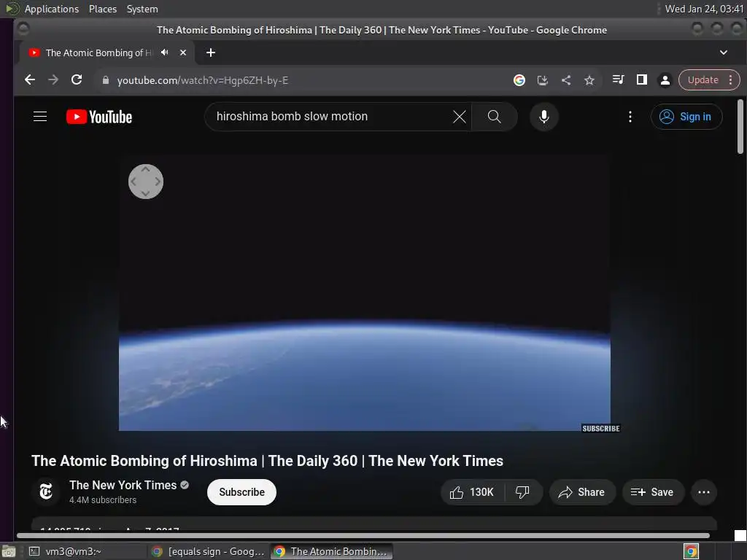Go to the YouTube home logo
This screenshot has height=560, width=747.
click(99, 117)
